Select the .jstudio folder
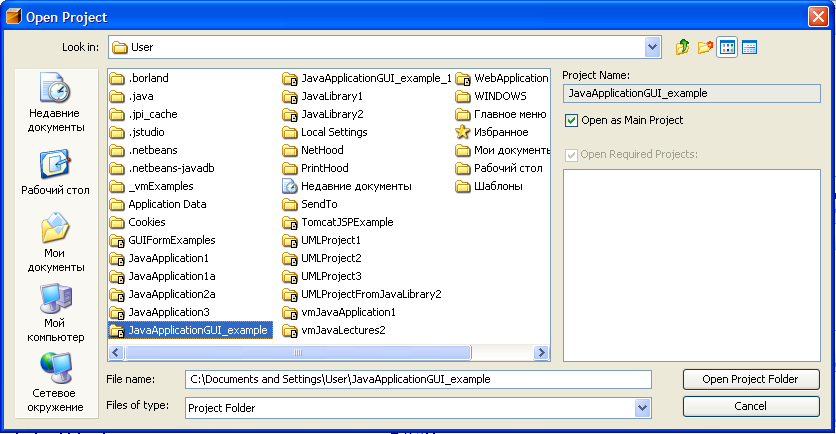 coord(137,132)
